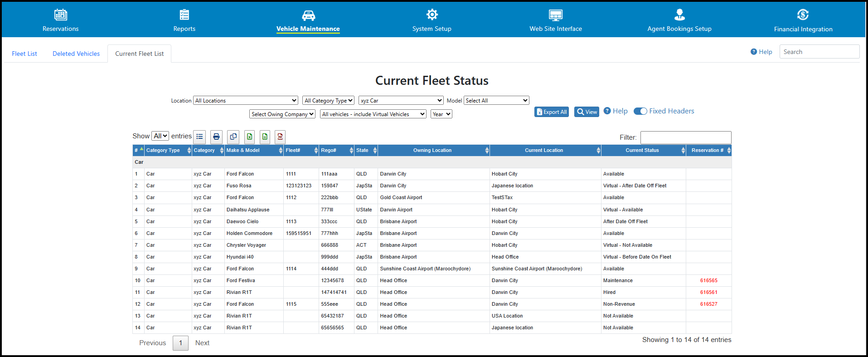The height and width of the screenshot is (357, 868).
Task: Open the Reports checklist icon
Action: 184,15
